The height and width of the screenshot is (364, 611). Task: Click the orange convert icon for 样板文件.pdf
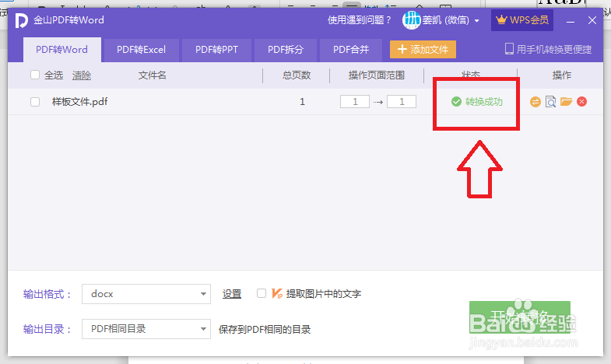[536, 102]
